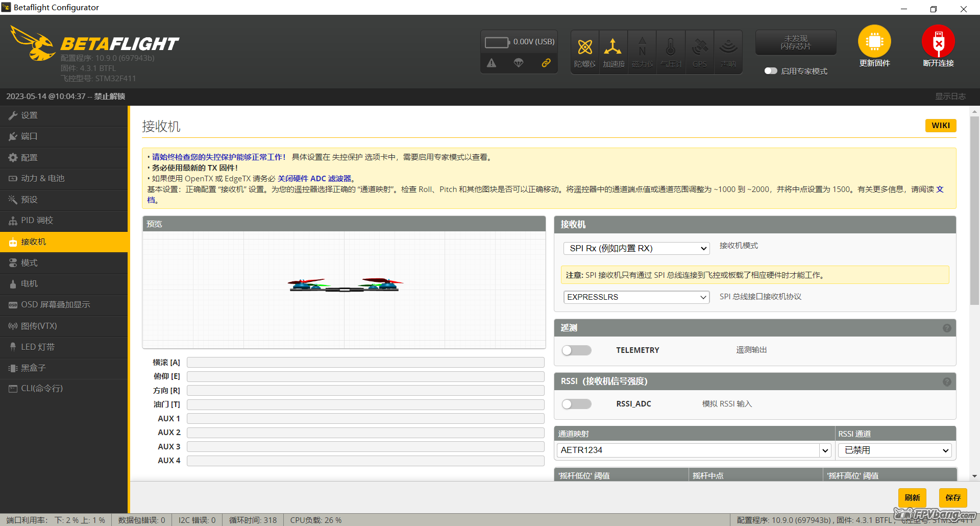Open the 电机 motors tab
Image resolution: width=980 pixels, height=526 pixels.
[64, 284]
